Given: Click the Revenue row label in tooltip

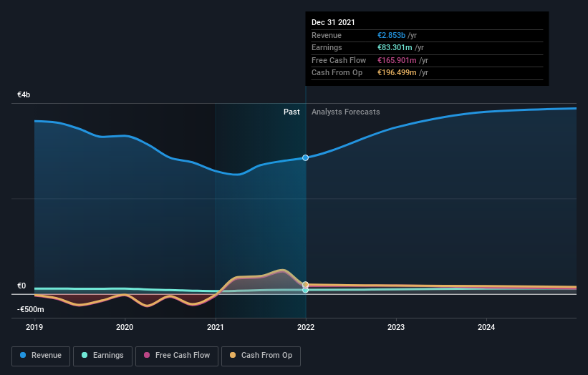Looking at the screenshot, I should [x=327, y=35].
